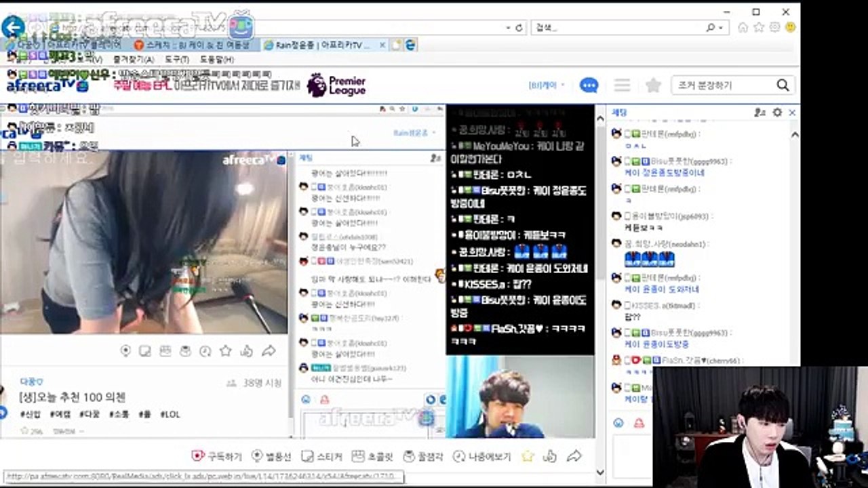
Task: Click the 별풍선 star balloon button
Action: tap(271, 456)
